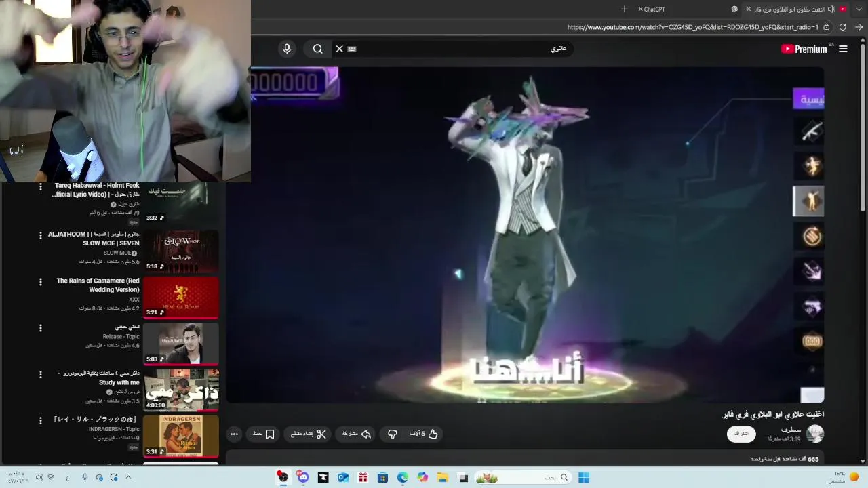This screenshot has height=488, width=868.
Task: Open the site info lock icon
Action: 826,27
